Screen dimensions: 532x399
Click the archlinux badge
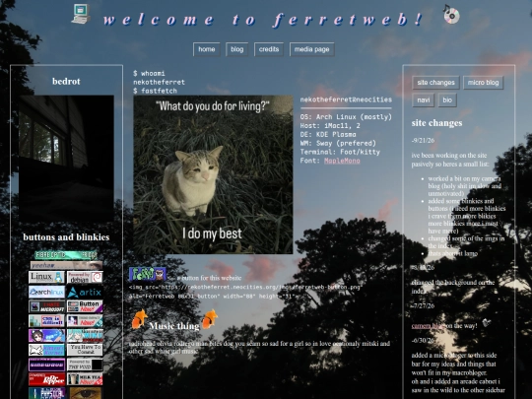click(x=46, y=292)
